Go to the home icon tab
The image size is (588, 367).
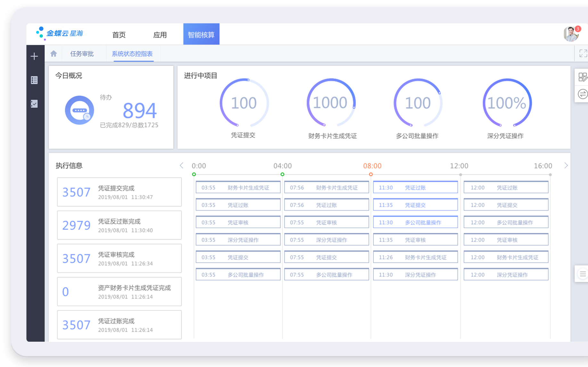(x=53, y=54)
